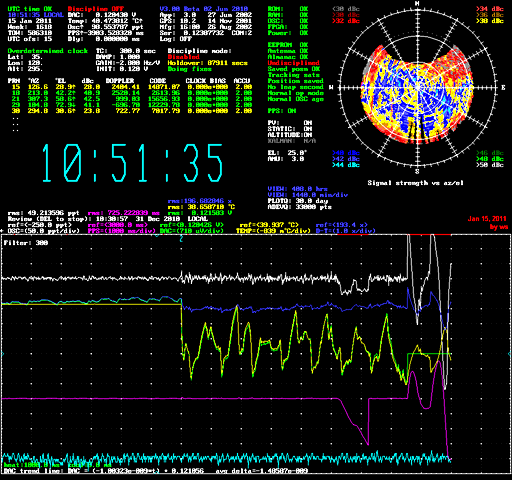
Task: Select the >50 dBc white legend entry
Action: point(490,165)
